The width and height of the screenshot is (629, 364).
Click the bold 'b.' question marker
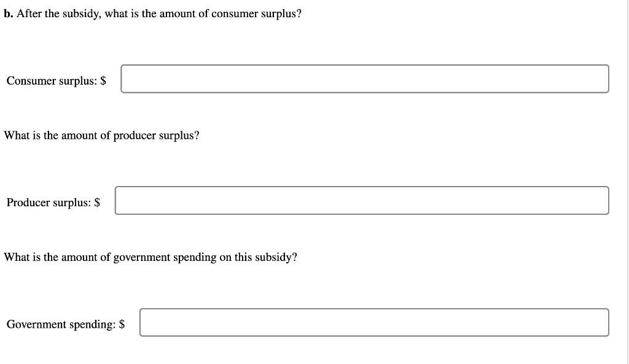[9, 14]
